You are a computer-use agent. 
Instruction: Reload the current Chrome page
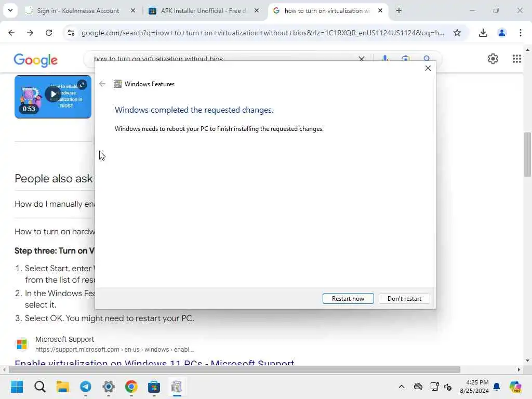(x=49, y=33)
